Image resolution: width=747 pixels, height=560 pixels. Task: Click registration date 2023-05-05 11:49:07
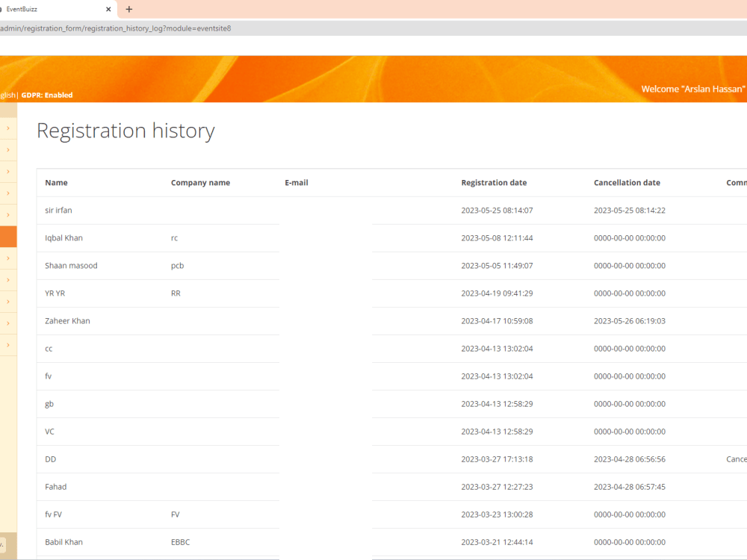click(497, 265)
